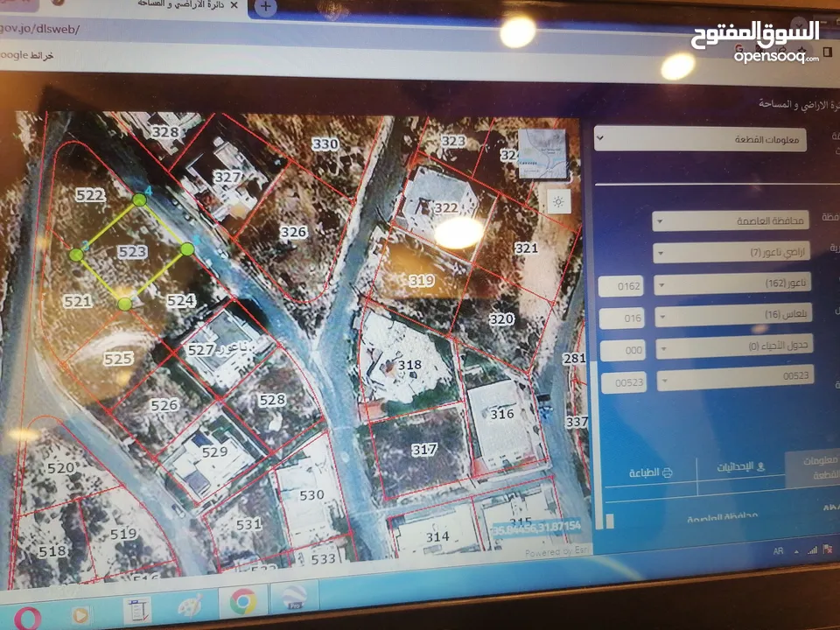Click parcel 527 on the map
This screenshot has height=630, width=840.
pyautogui.click(x=201, y=350)
